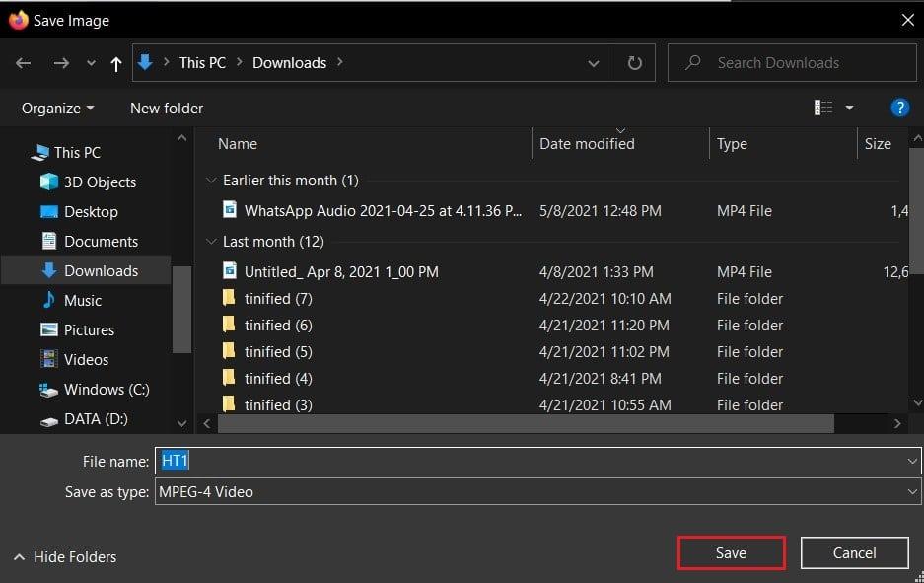Open the Music folder in sidebar
Image resolution: width=924 pixels, height=583 pixels.
pos(83,300)
